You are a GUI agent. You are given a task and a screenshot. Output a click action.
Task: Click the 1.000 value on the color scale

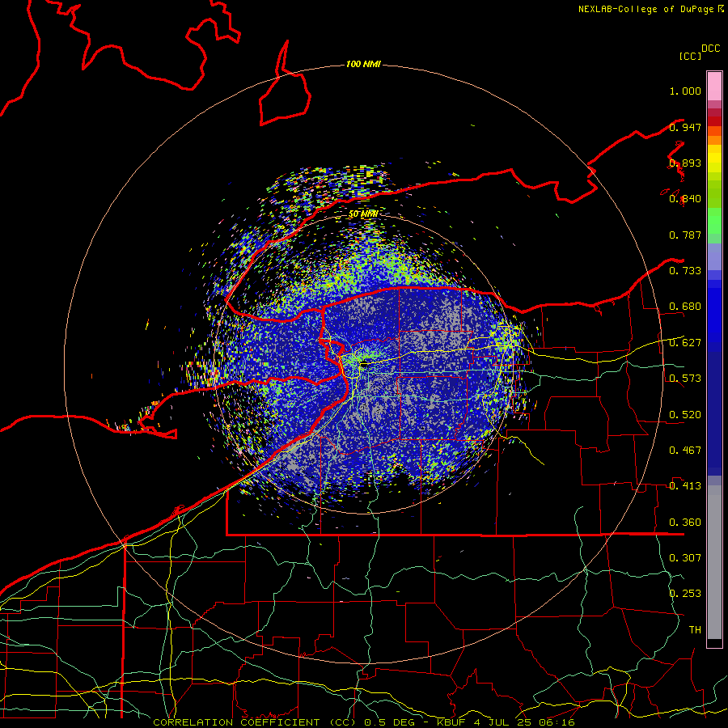click(685, 91)
